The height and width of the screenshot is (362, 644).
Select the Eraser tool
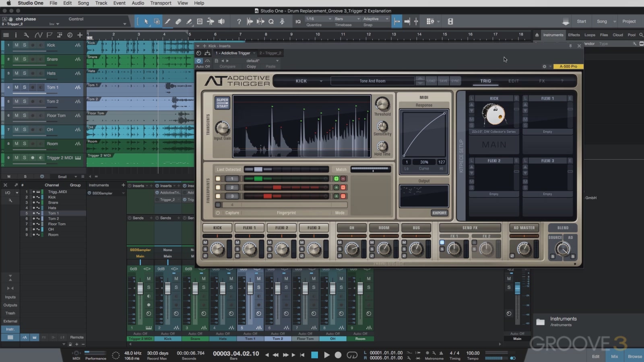(x=178, y=21)
